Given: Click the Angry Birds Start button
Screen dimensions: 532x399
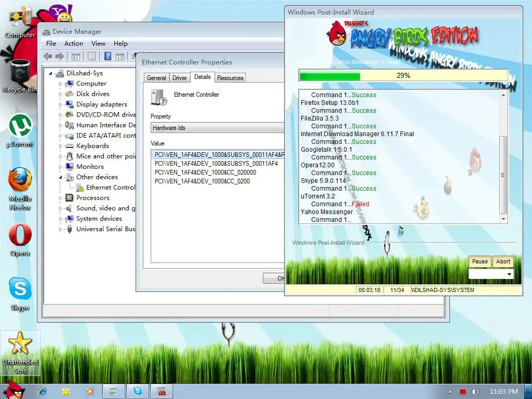Looking at the screenshot, I should (x=14, y=390).
